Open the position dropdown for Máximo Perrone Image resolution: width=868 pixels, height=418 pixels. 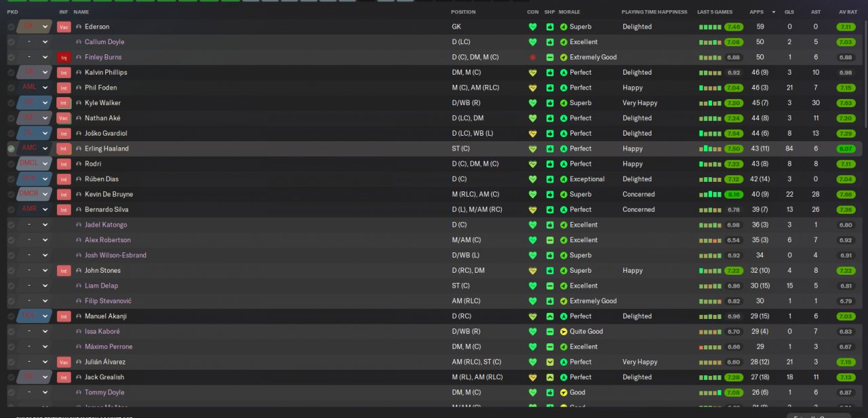tap(35, 347)
